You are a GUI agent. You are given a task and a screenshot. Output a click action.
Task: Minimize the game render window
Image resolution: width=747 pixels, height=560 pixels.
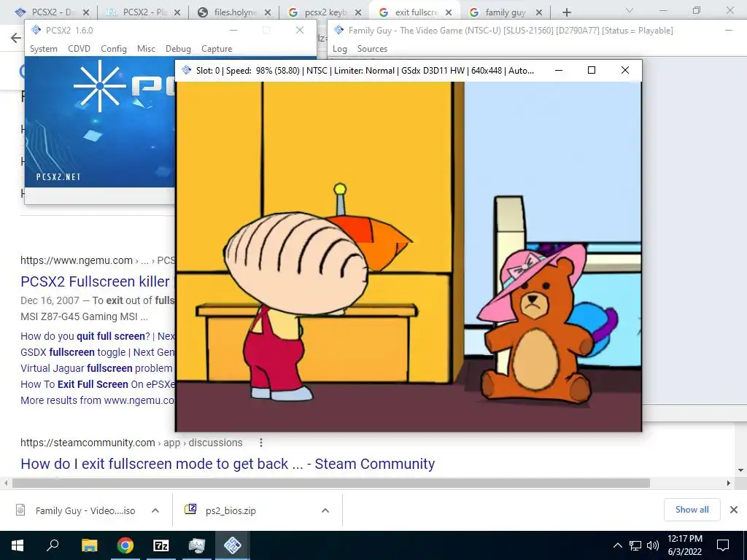coord(559,71)
